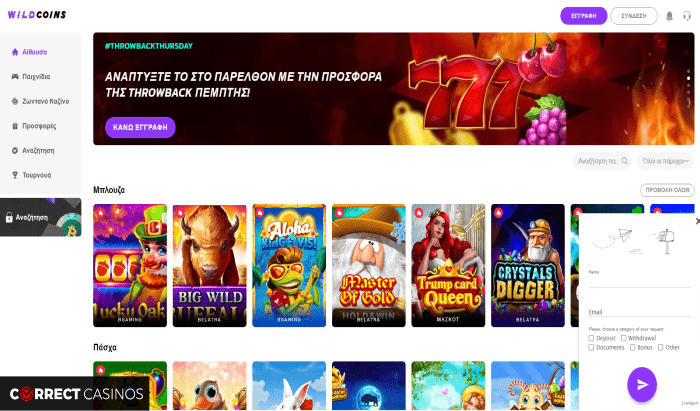This screenshot has width=700, height=411.
Task: Enable the Bonus checkbox
Action: coord(632,348)
